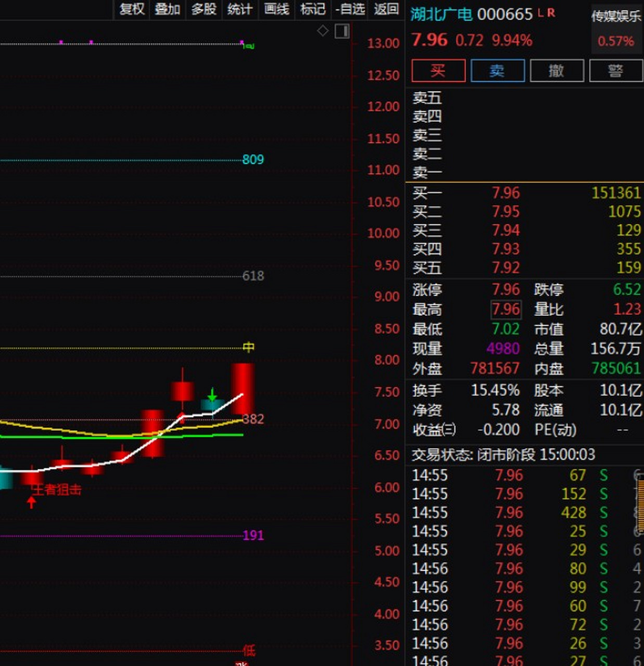Click the green down-arrow sell signal
The width and height of the screenshot is (644, 666).
coord(212,395)
